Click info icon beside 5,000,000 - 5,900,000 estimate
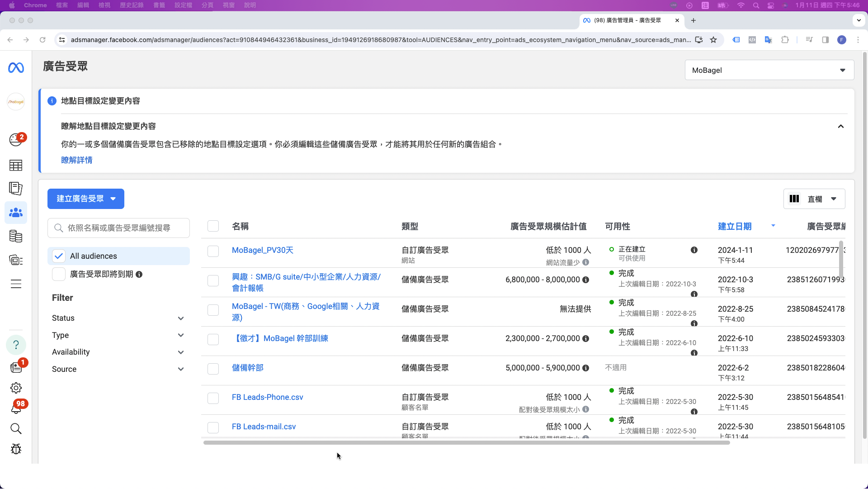Viewport: 868px width, 489px height. (586, 368)
